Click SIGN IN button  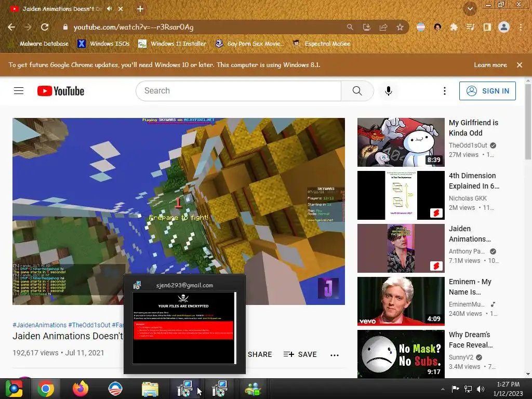[487, 91]
